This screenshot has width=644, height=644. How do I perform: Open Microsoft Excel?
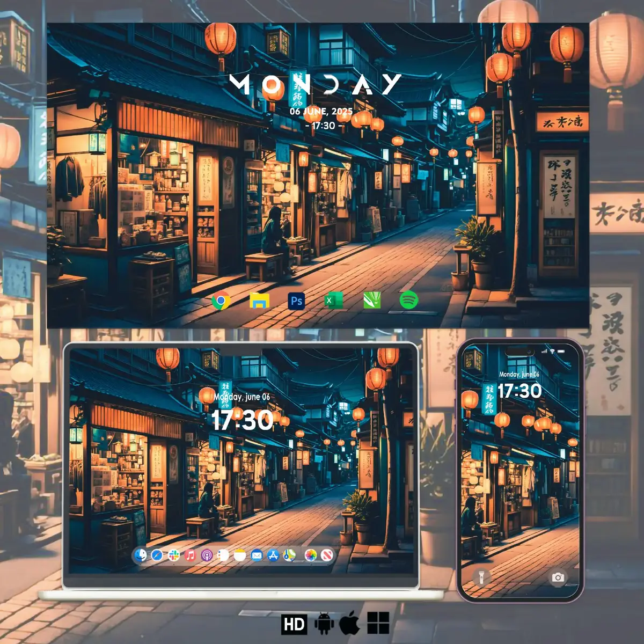point(332,302)
